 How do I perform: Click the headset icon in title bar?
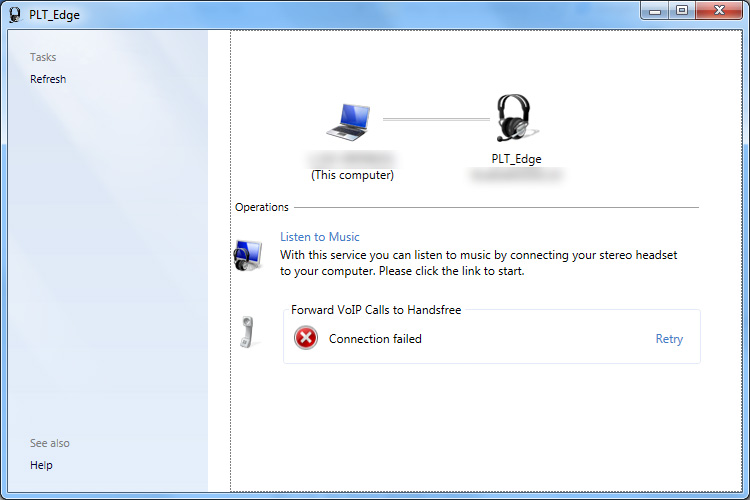pyautogui.click(x=14, y=11)
